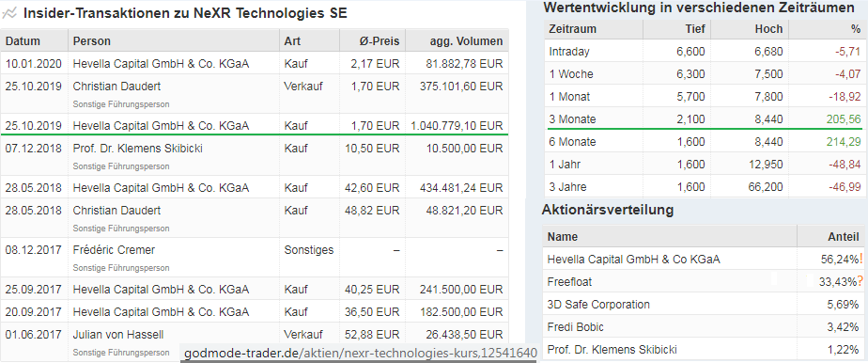Click Zeitraum header in performance table
Screen dimensions: 868x363
[x=572, y=29]
